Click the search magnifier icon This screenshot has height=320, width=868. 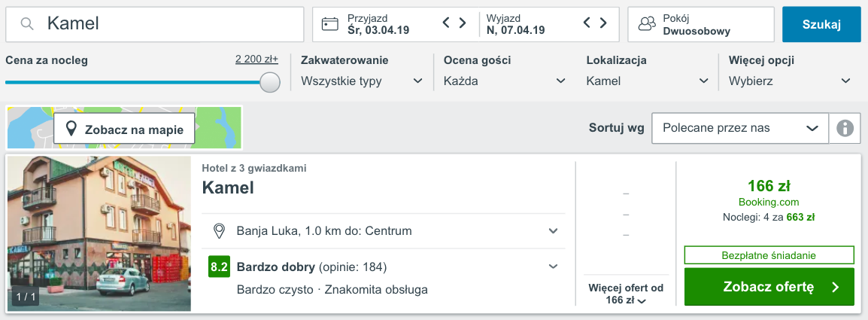tap(27, 24)
